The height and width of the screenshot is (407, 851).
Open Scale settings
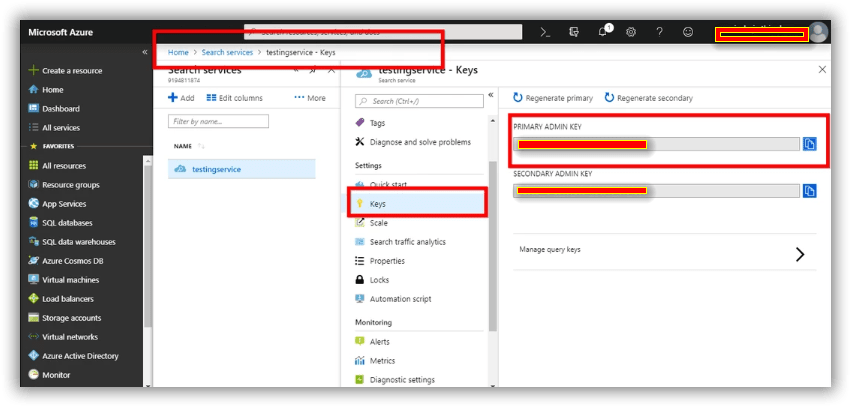[371, 222]
